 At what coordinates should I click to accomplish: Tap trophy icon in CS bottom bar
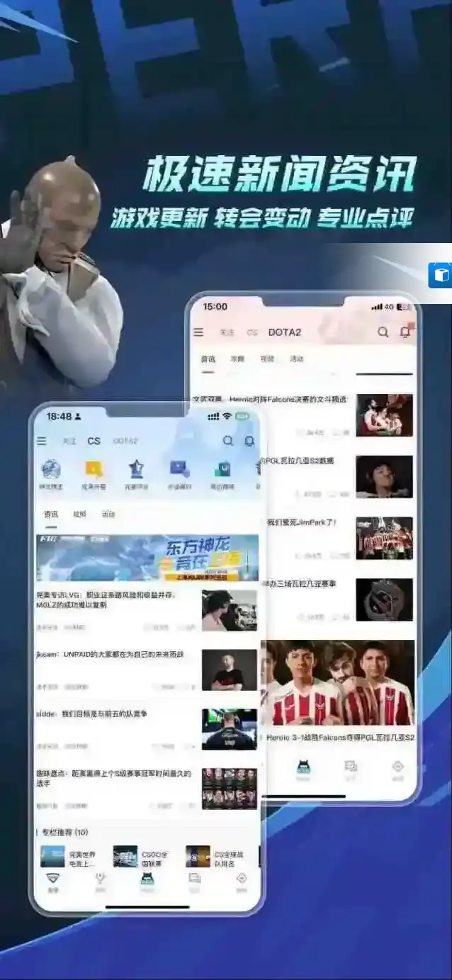click(x=101, y=879)
